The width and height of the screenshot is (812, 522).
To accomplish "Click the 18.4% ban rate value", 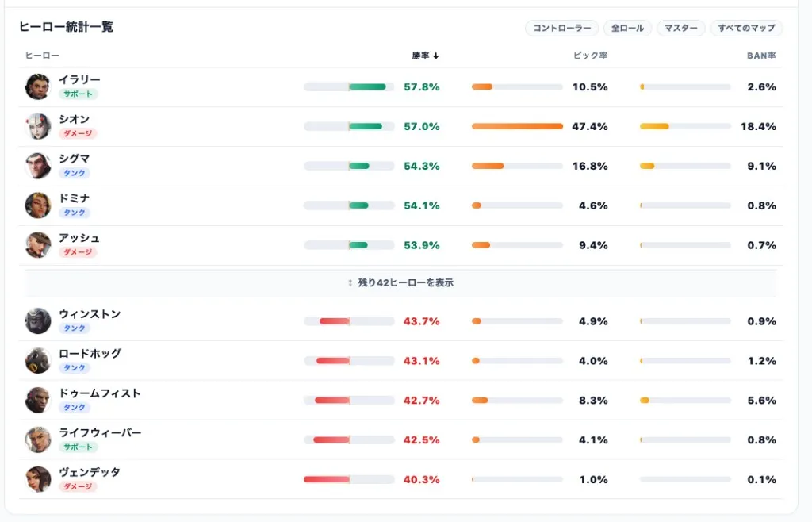I will (x=758, y=126).
